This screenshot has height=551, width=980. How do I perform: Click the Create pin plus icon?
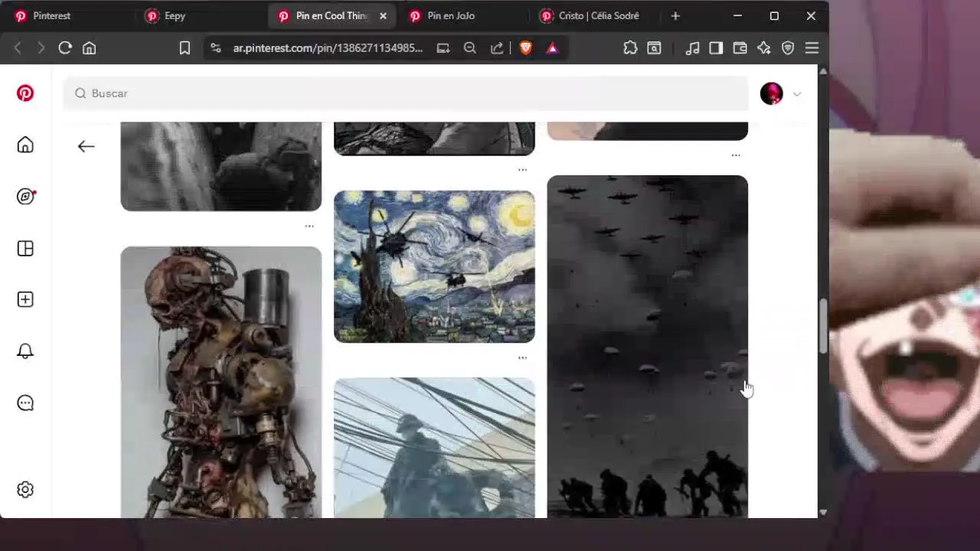click(x=25, y=299)
